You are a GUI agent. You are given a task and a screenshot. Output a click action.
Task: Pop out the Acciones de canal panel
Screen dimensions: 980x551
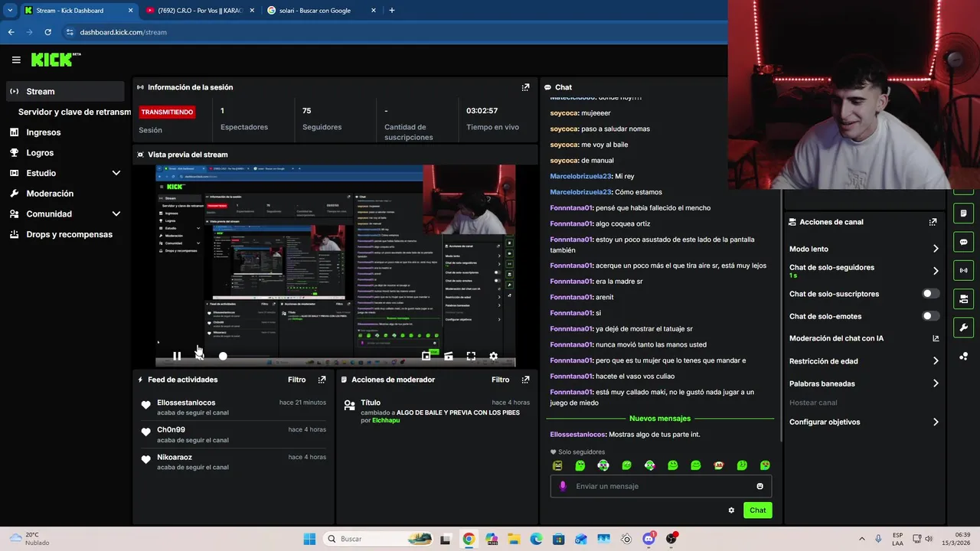[933, 222]
